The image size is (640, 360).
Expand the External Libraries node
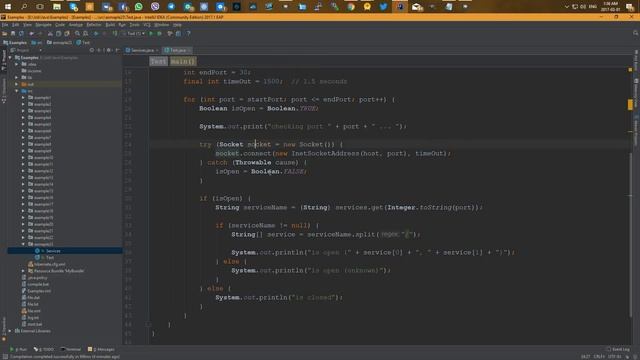(x=10, y=331)
